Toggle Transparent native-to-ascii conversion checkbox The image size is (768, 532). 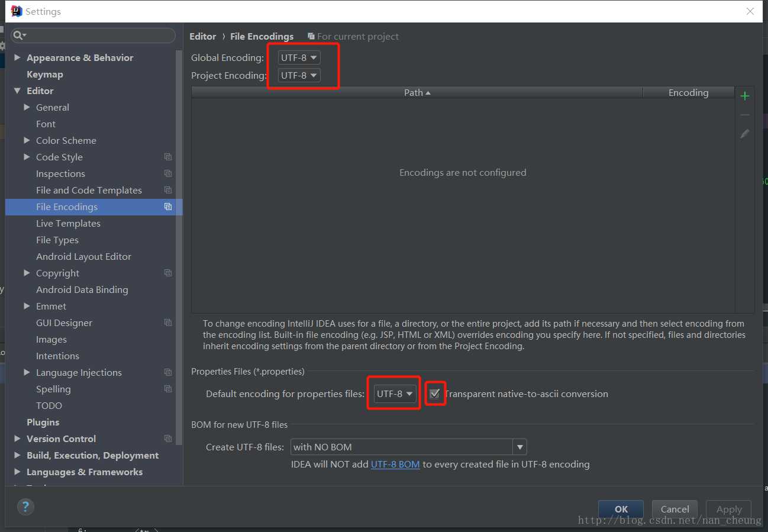[x=435, y=394]
